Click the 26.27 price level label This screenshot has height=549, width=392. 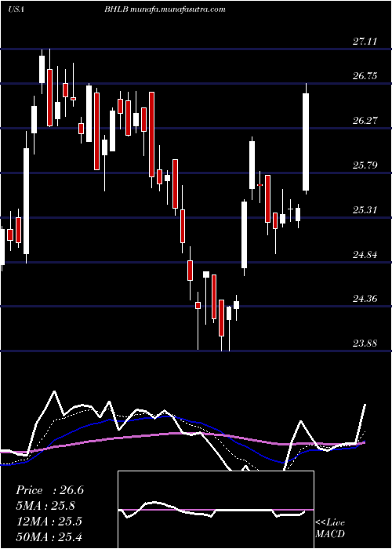365,121
